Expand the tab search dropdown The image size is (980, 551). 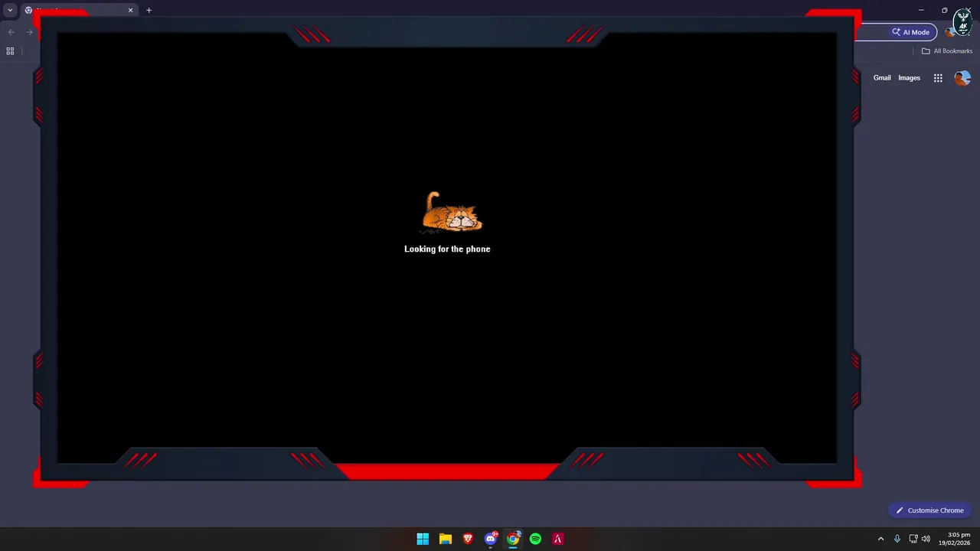(x=10, y=11)
